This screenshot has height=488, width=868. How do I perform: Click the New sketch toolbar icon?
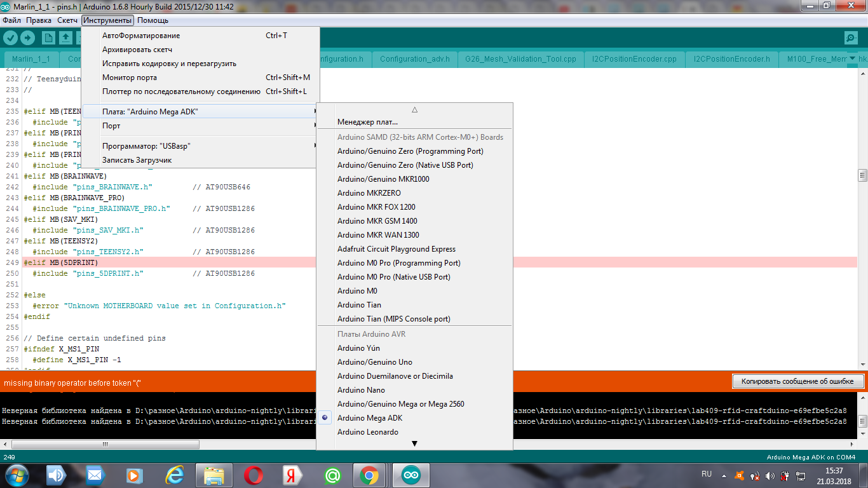coord(48,37)
